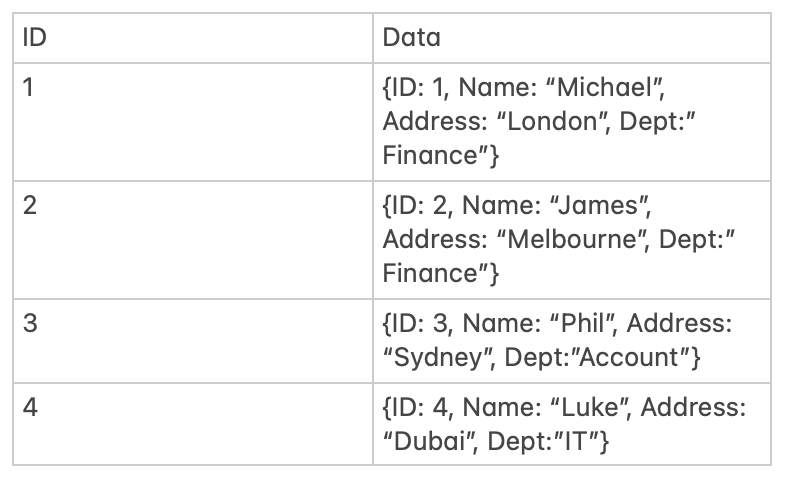Click the ID column header cell
This screenshot has width=798, height=480.
pos(192,37)
